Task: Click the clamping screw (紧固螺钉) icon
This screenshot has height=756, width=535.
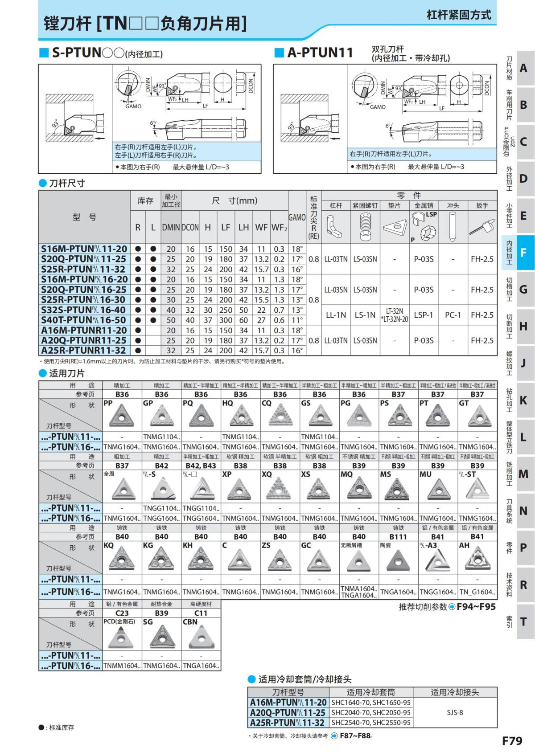Action: coord(365,227)
